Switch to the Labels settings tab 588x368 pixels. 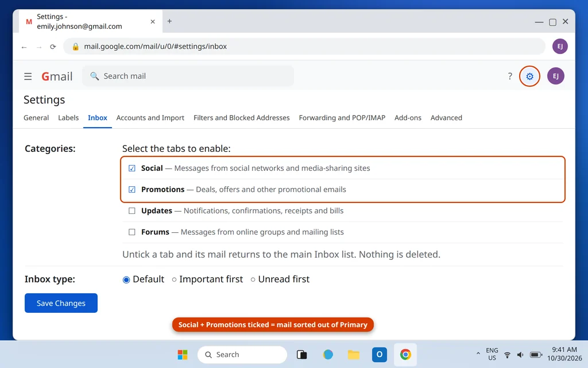click(68, 118)
